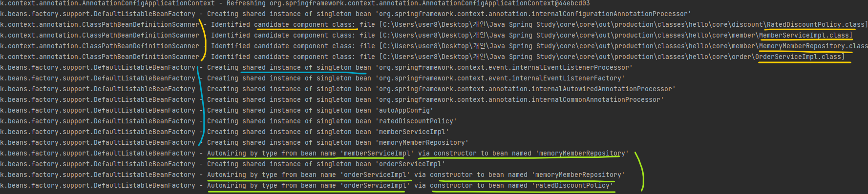Click 'hello\core\discount' in the RatedDiscountPolicy file path

726,24
